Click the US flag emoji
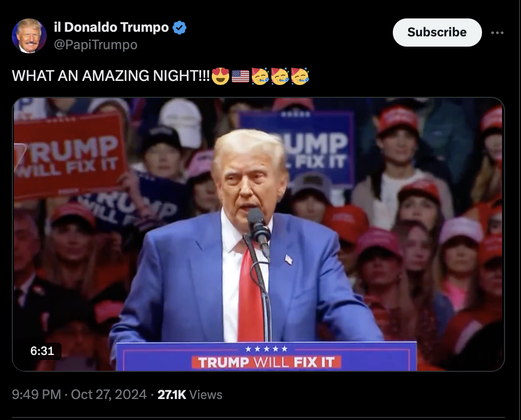 (x=240, y=76)
